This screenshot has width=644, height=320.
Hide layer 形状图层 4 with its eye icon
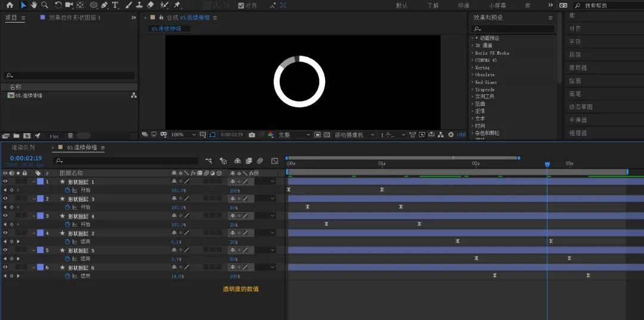pos(5,216)
